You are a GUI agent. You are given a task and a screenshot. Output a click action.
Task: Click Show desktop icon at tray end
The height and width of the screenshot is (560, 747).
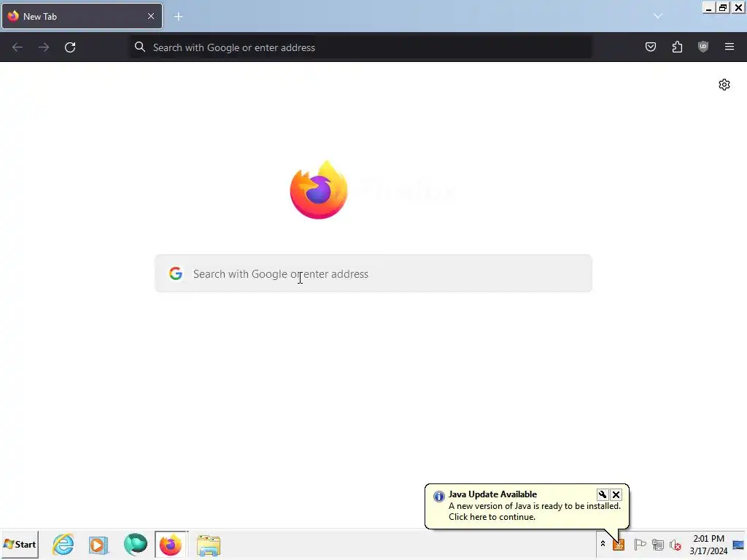coord(738,545)
